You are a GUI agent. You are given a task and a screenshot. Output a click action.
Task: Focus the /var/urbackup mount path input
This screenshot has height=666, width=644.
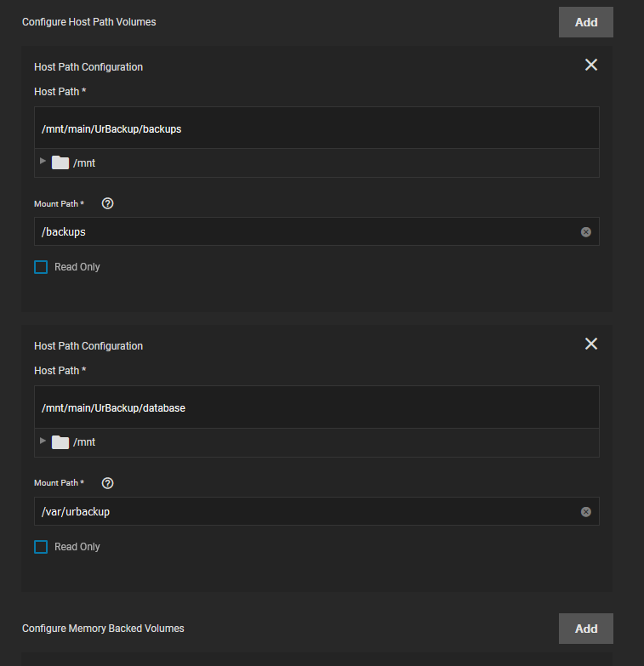pos(306,511)
